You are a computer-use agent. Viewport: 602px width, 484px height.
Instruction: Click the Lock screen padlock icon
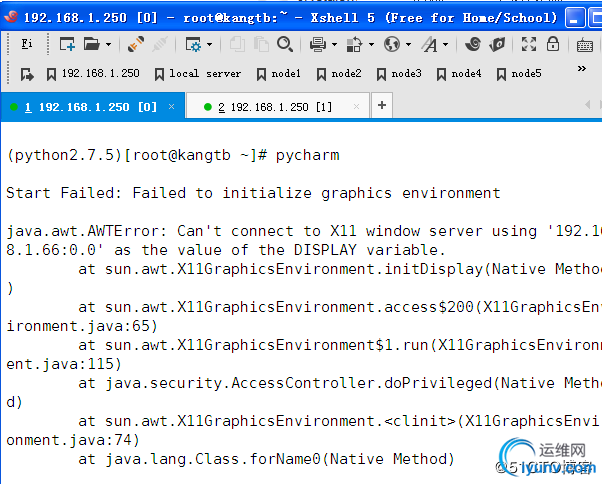pos(553,45)
